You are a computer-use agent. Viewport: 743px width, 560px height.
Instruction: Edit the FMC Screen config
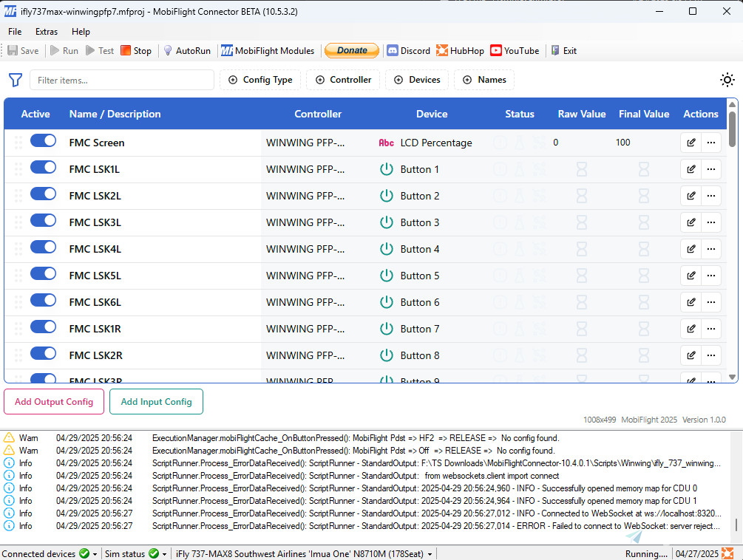691,143
